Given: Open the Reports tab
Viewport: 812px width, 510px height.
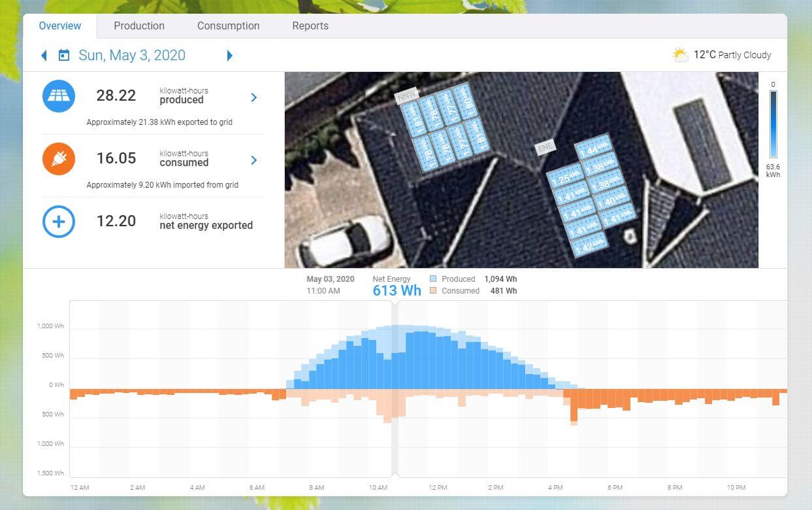Looking at the screenshot, I should point(310,26).
